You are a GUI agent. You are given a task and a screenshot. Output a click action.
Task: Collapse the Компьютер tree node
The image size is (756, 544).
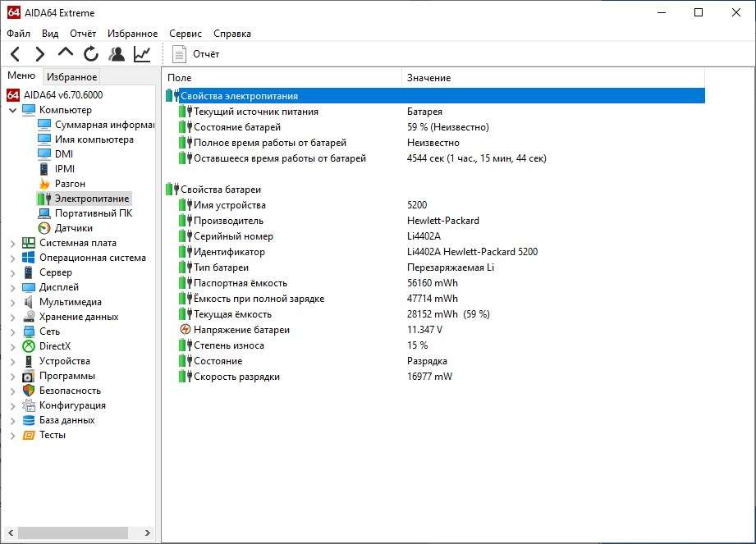click(x=13, y=110)
